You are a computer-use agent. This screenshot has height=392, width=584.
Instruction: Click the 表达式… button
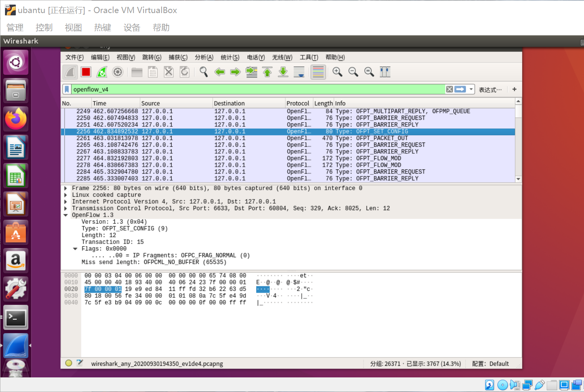490,90
